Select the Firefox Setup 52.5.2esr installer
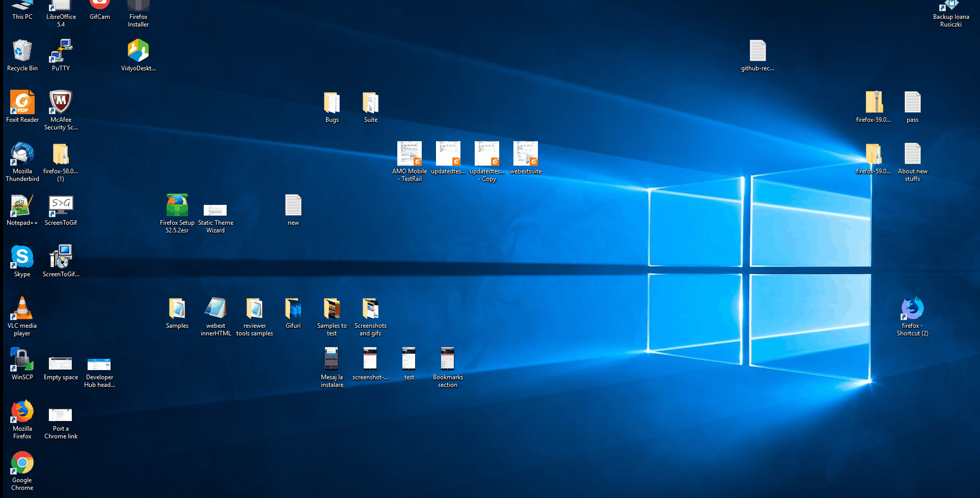 tap(177, 214)
